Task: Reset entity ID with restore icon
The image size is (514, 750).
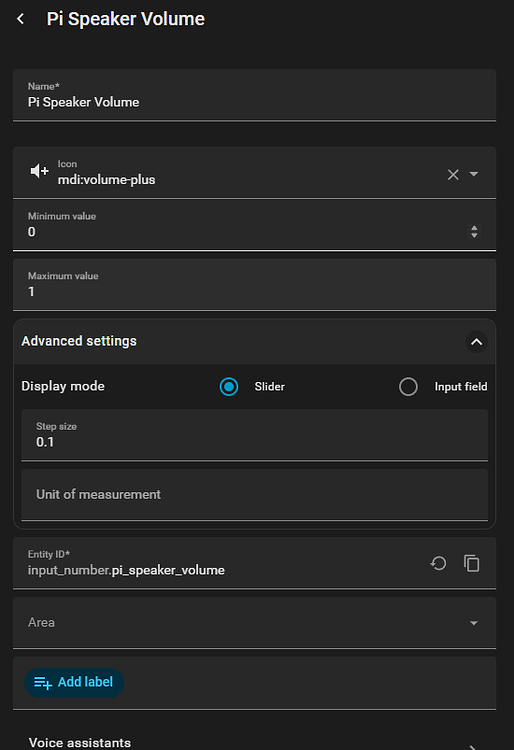Action: [438, 563]
